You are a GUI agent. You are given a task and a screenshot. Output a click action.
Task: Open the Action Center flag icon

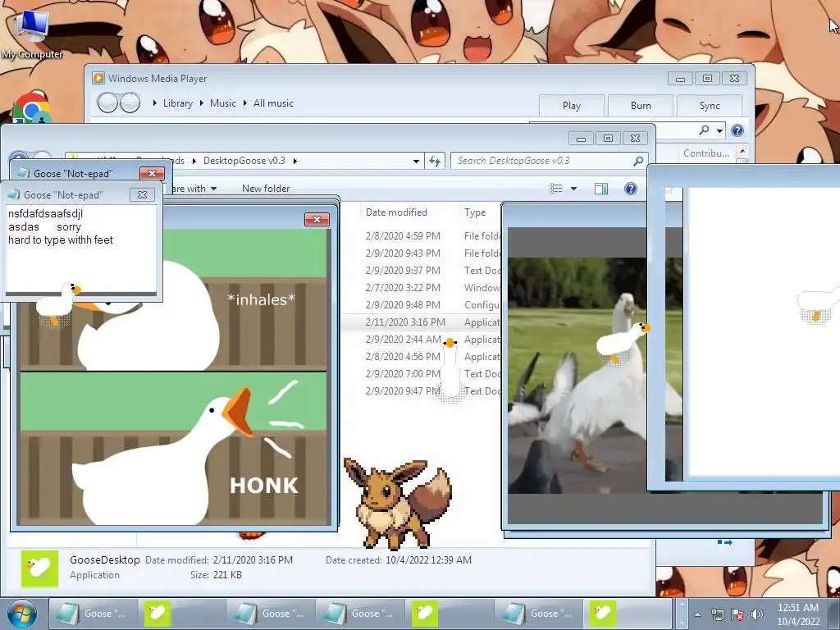[x=737, y=614]
